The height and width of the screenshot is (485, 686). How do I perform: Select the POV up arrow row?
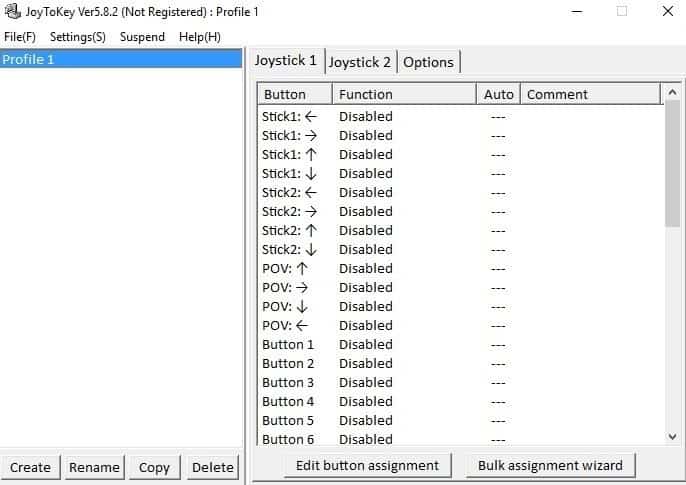461,269
